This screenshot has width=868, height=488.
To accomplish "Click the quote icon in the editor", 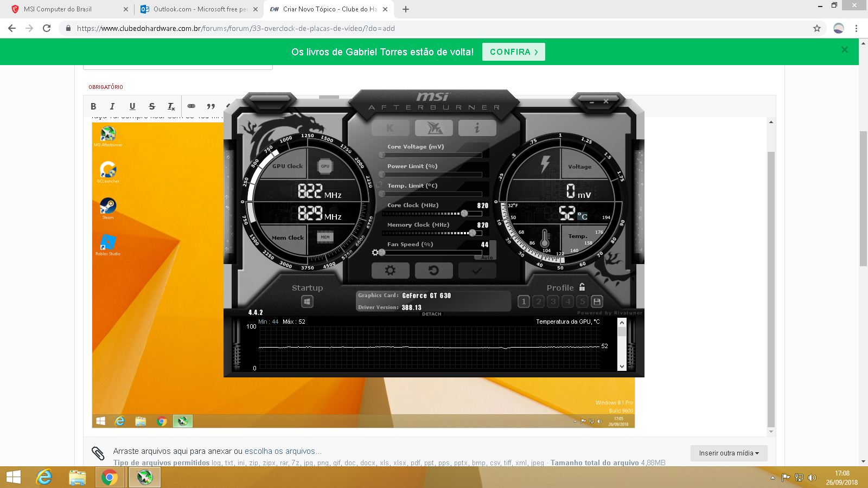I will [x=211, y=106].
